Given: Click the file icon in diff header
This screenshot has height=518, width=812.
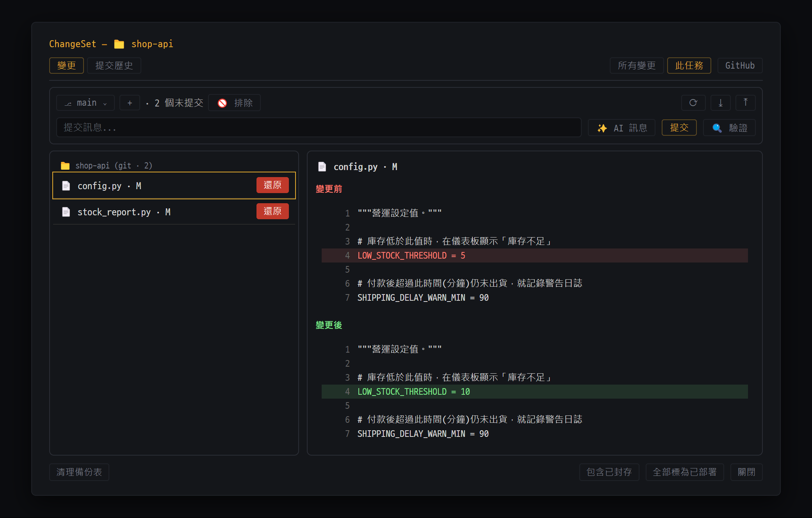Looking at the screenshot, I should [322, 167].
